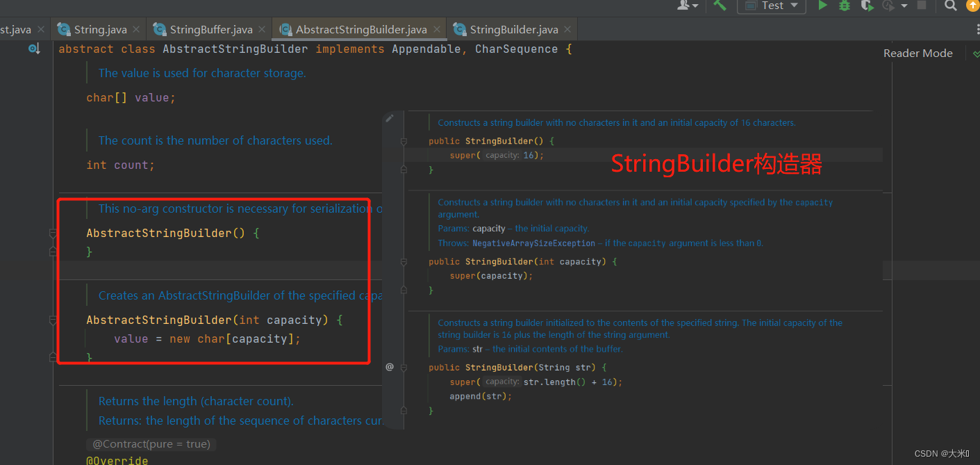Click the NegativeArraySizeException doc link
The image size is (980, 465).
tap(533, 243)
